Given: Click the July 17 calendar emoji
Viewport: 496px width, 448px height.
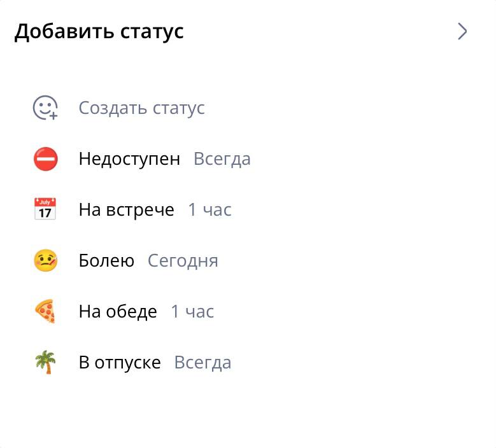Looking at the screenshot, I should [45, 209].
